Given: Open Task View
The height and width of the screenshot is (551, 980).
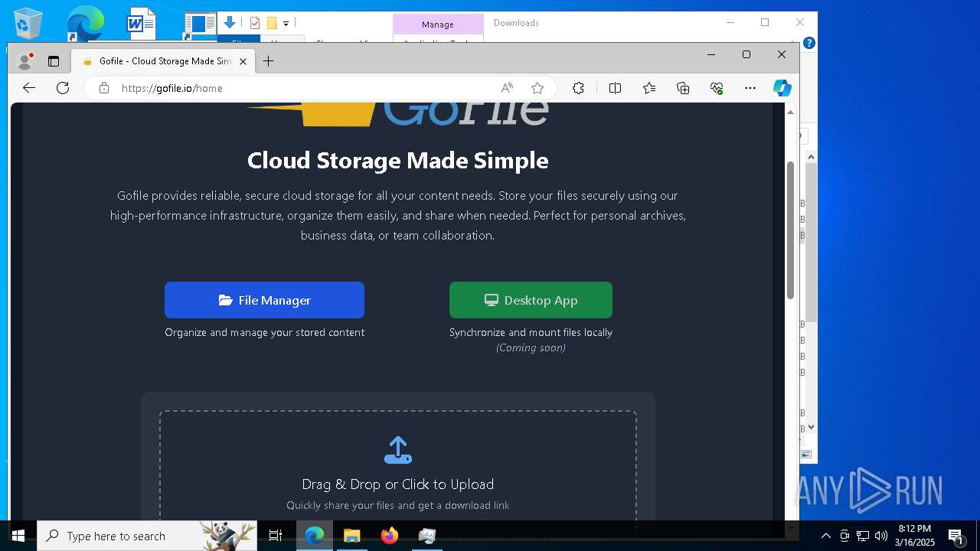Looking at the screenshot, I should 276,536.
